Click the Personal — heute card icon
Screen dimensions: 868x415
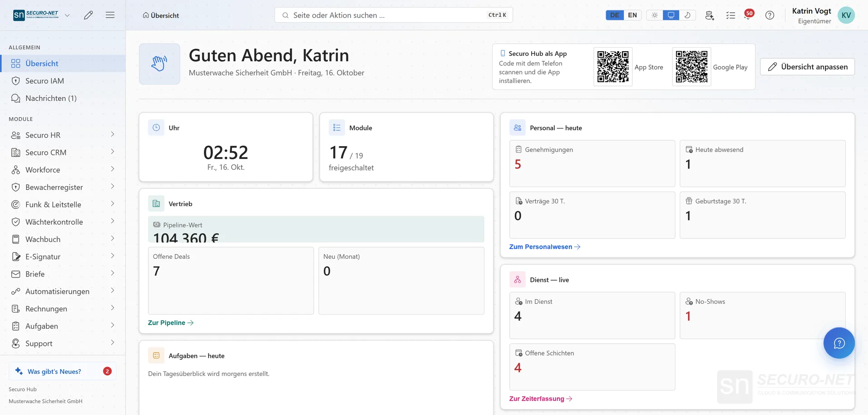518,128
